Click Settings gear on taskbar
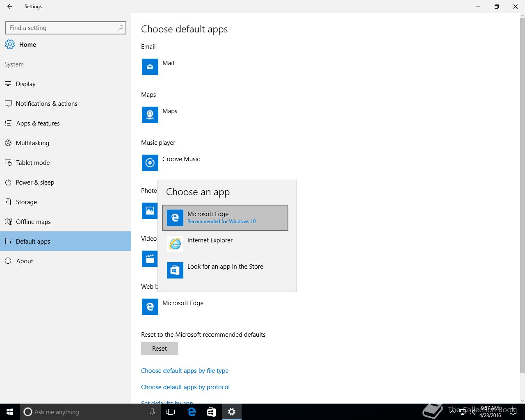Image resolution: width=525 pixels, height=420 pixels. point(232,412)
